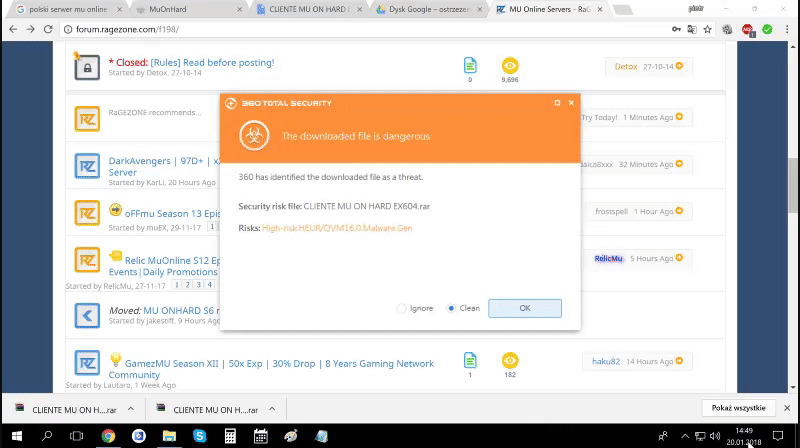
Task: Close the downloads bar
Action: tap(787, 408)
